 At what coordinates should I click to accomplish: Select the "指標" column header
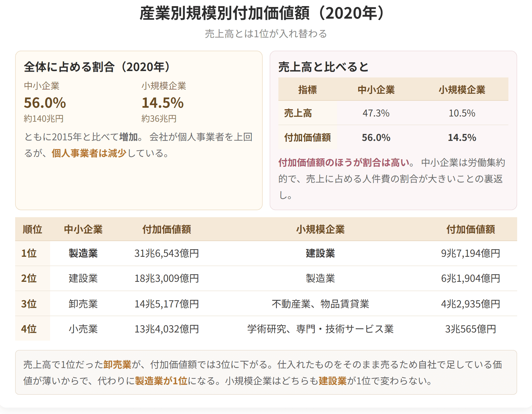pos(307,90)
